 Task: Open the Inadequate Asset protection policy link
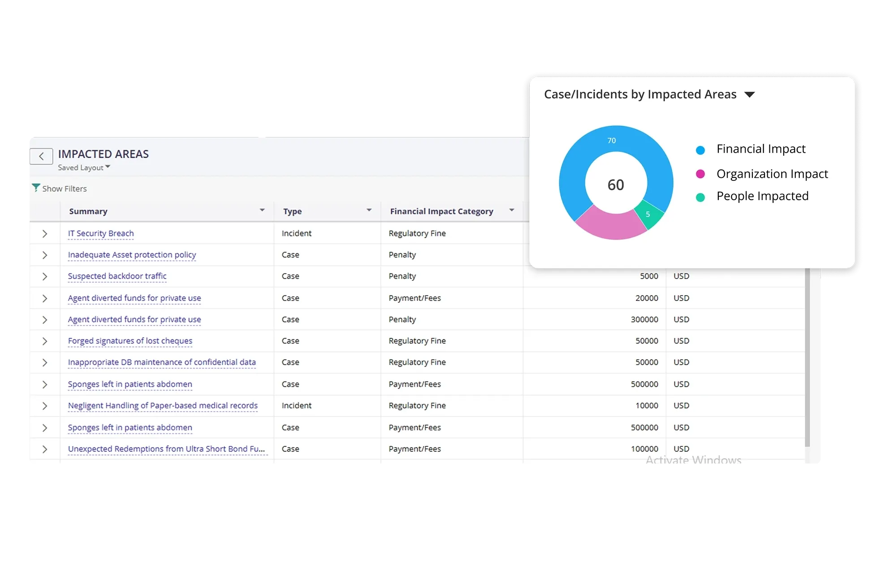pyautogui.click(x=132, y=255)
